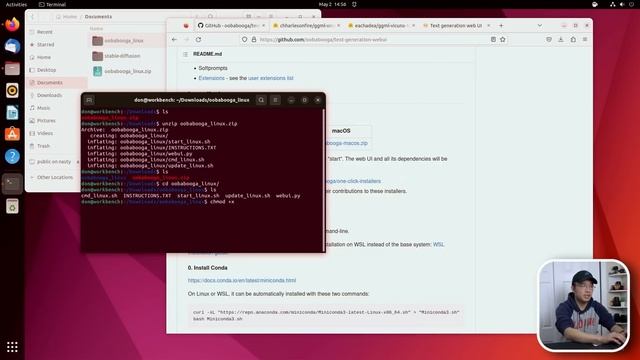Open the Extensions link in README
The image size is (640, 360).
pos(211,78)
